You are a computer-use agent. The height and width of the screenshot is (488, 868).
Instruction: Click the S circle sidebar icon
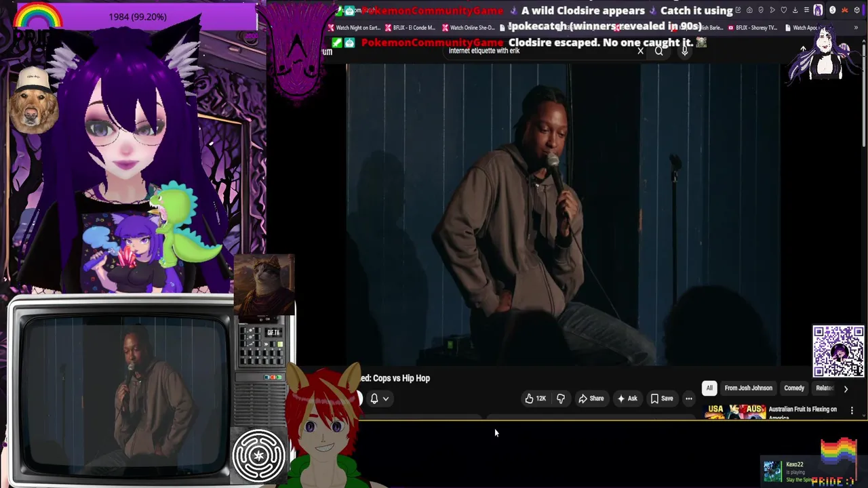click(833, 10)
